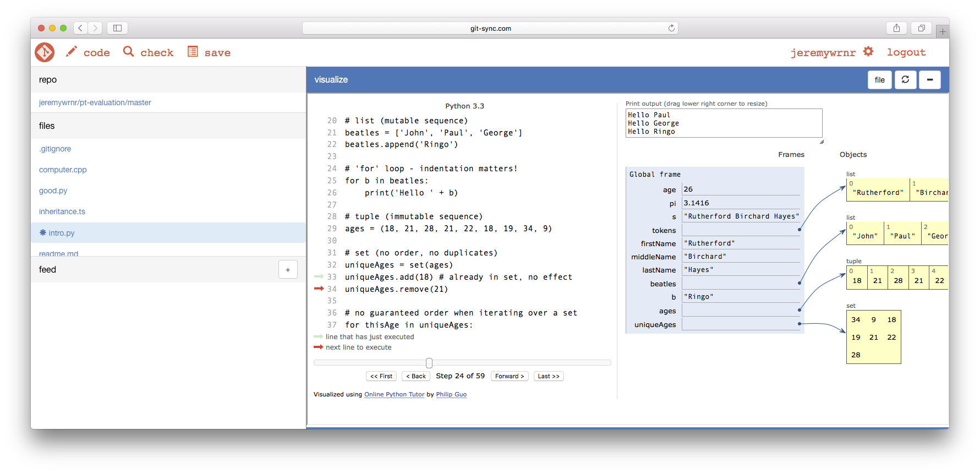The image size is (980, 473).
Task: Toggle Safari sidebar button
Action: tap(117, 28)
